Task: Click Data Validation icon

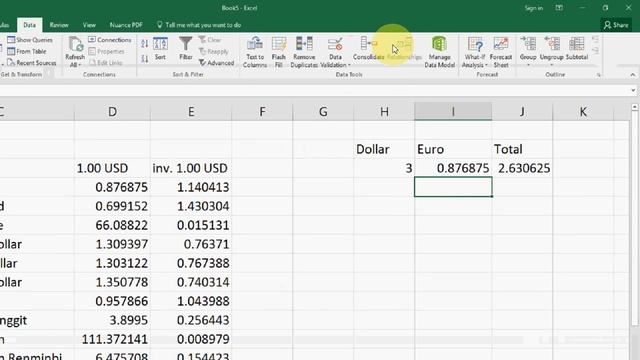Action: click(x=335, y=44)
